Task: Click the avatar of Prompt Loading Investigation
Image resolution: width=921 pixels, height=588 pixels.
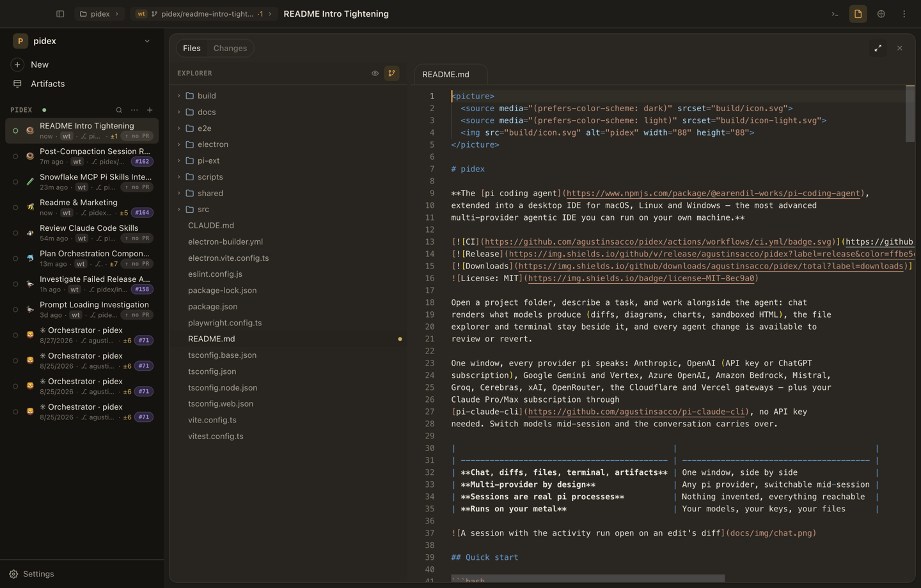Action: coord(30,309)
